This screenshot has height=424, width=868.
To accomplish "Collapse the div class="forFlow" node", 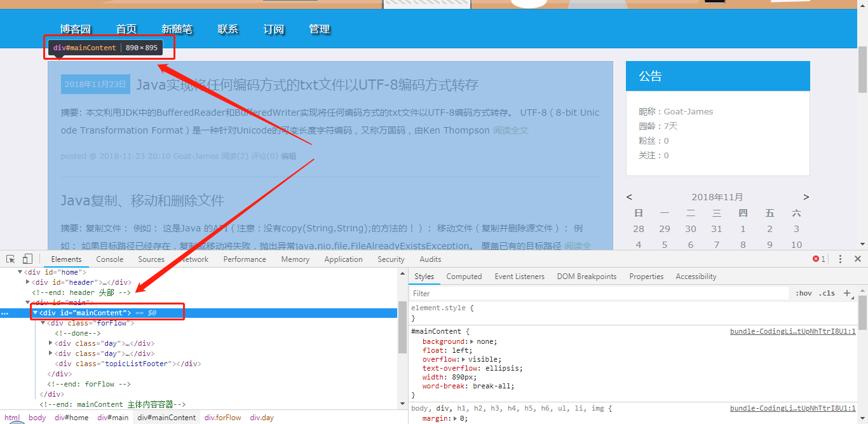I will 43,323.
